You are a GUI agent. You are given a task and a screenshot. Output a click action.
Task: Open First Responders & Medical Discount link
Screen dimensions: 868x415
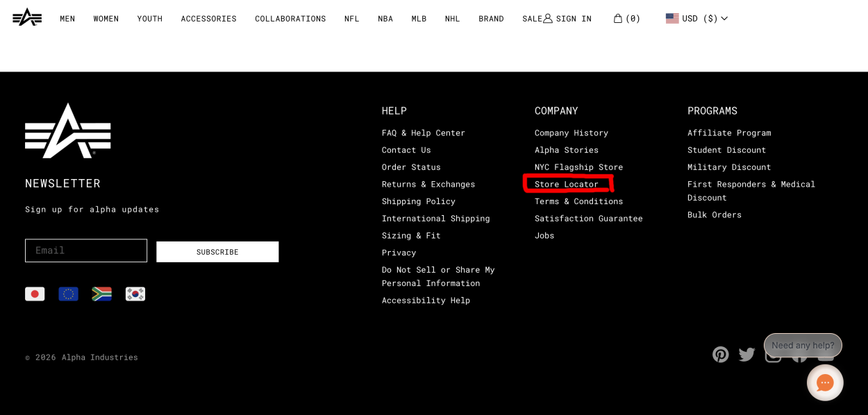pyautogui.click(x=751, y=191)
